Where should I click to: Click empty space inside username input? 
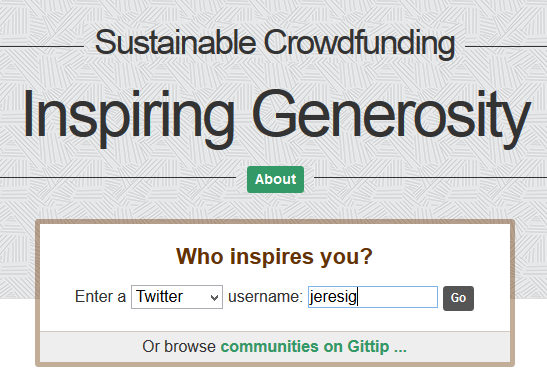pos(398,297)
